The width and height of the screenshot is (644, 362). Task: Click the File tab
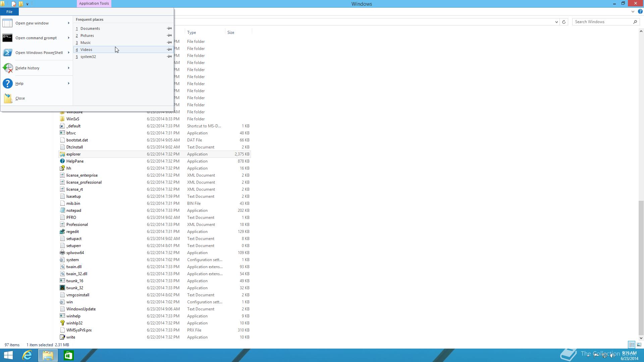click(9, 12)
